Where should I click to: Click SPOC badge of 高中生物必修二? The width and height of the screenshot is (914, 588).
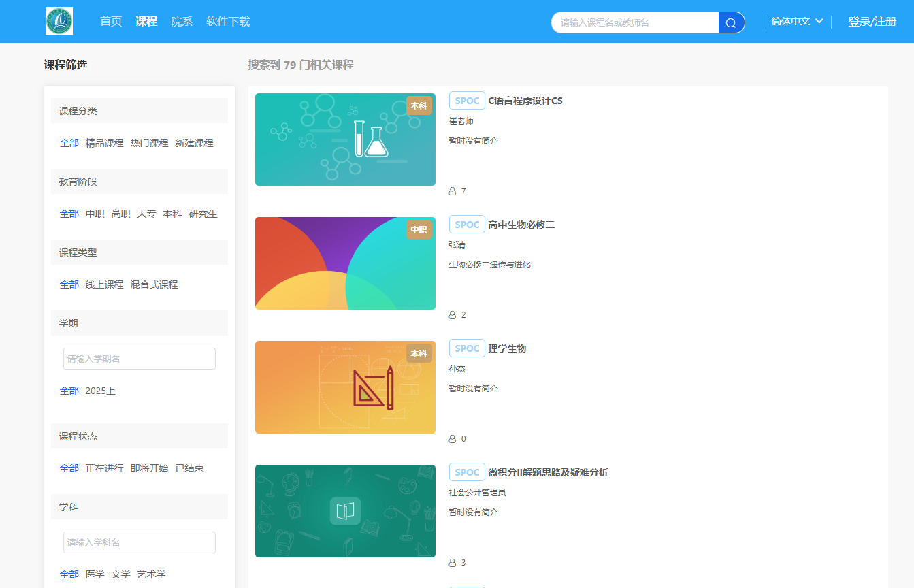point(467,225)
